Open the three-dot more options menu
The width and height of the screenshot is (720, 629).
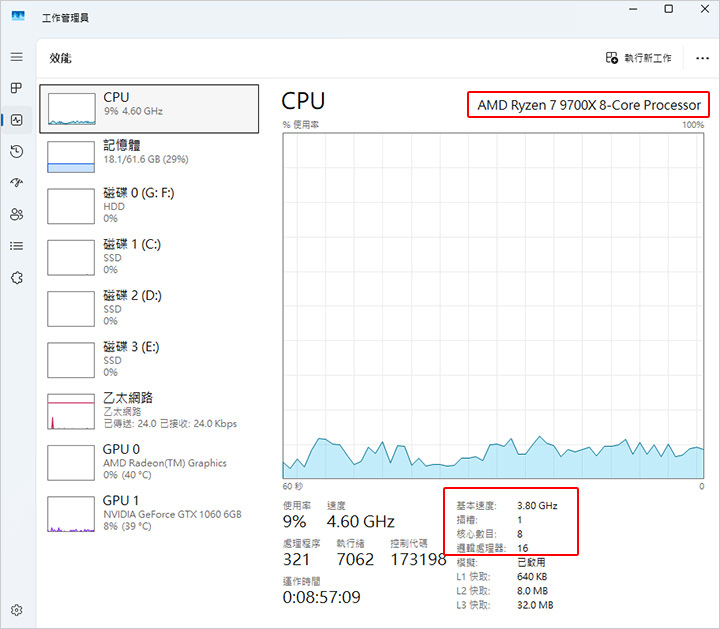[x=702, y=58]
